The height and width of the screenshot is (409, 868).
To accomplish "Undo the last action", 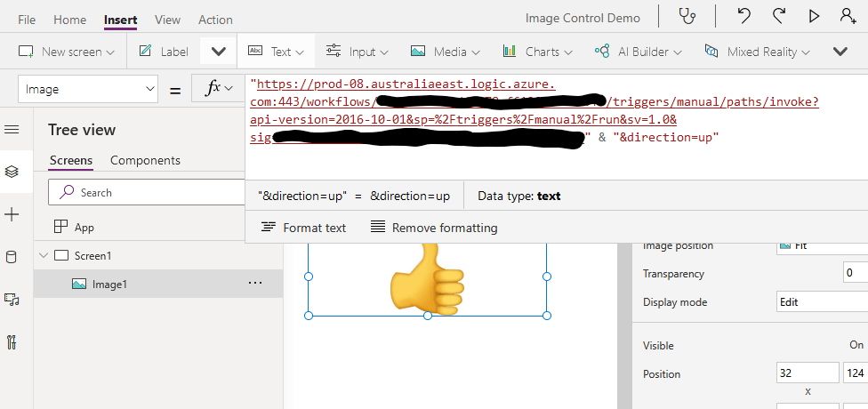I will click(x=743, y=16).
